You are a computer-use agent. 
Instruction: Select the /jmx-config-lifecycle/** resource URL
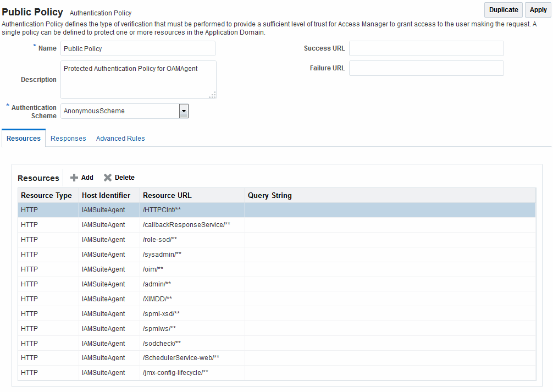[175, 373]
